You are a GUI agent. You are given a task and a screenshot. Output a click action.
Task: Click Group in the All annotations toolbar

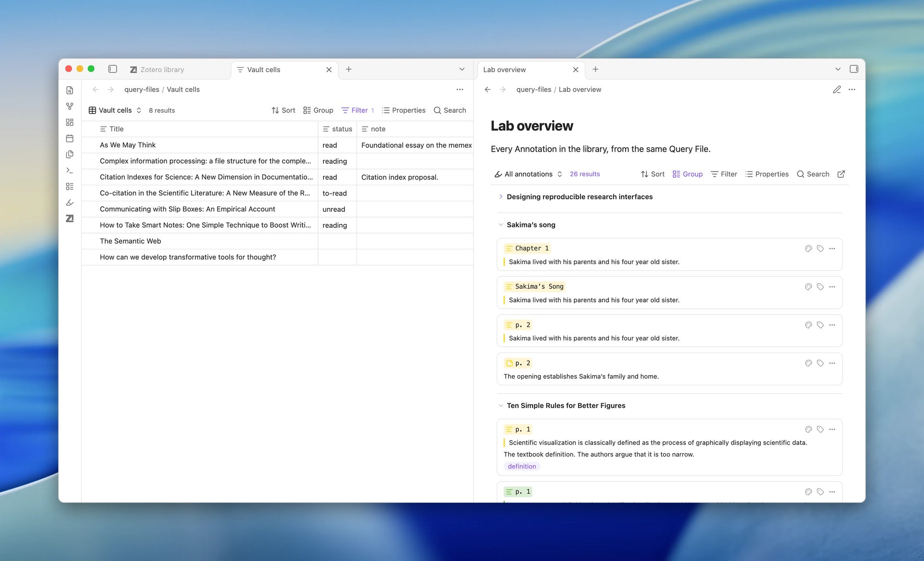tap(687, 174)
